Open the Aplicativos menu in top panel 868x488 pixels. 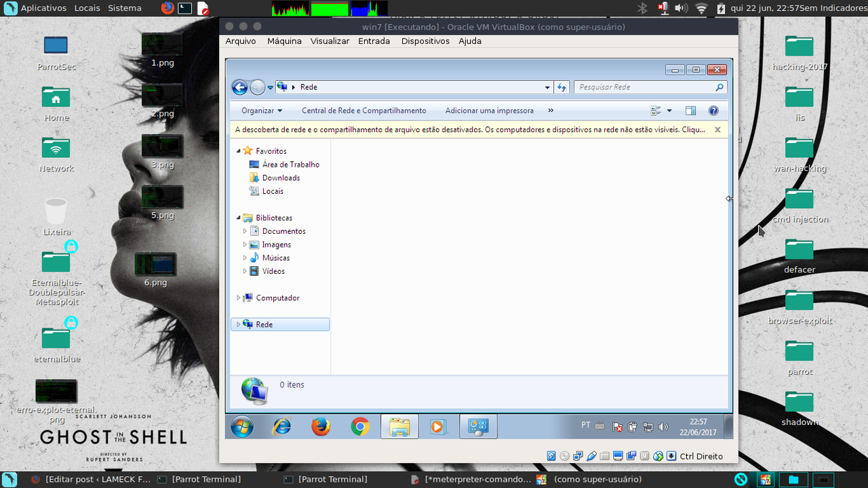coord(44,8)
